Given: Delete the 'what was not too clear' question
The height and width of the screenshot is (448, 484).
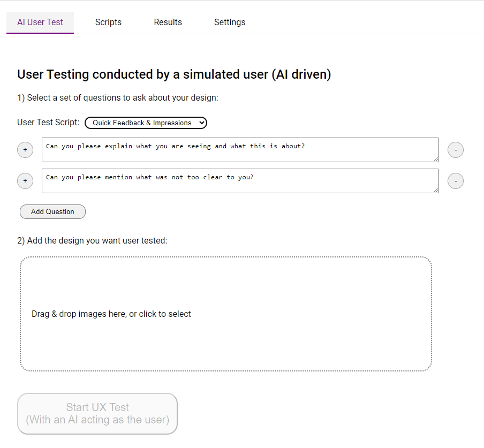Looking at the screenshot, I should [455, 181].
